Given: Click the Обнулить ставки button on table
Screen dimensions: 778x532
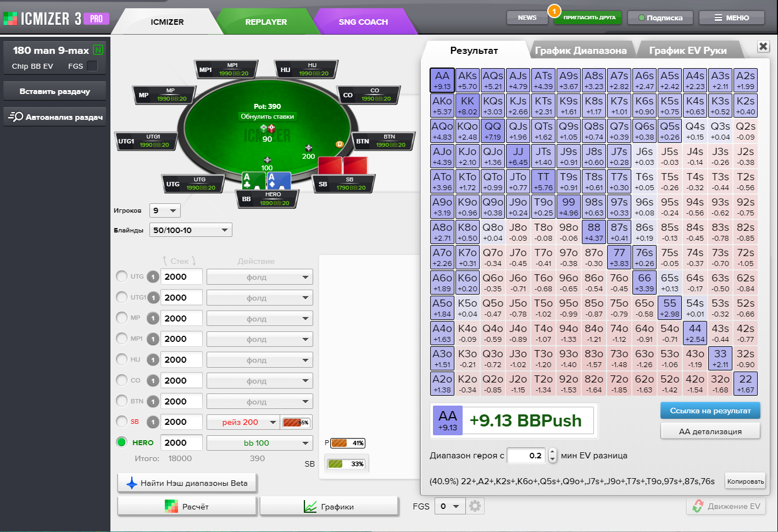Looking at the screenshot, I should [x=267, y=117].
